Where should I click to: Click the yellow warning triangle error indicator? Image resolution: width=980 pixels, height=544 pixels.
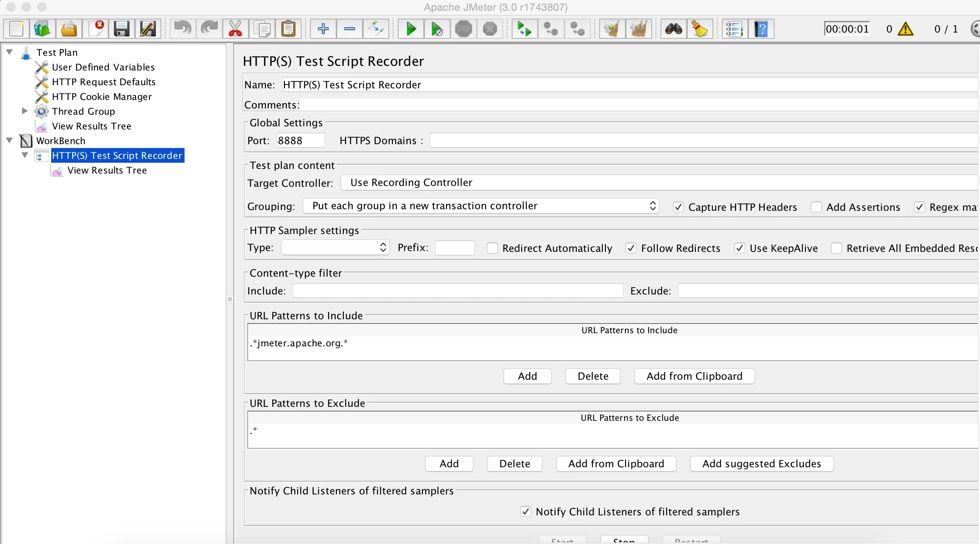pyautogui.click(x=906, y=29)
